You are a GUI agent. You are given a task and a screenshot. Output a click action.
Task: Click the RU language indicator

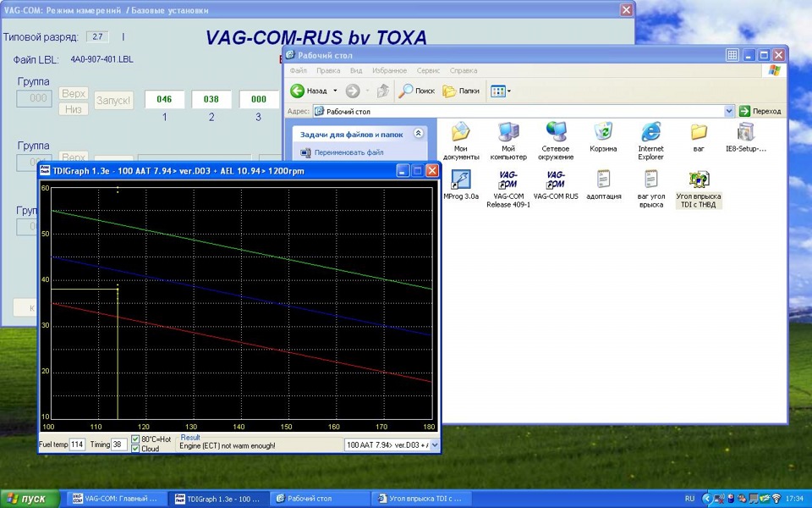pos(690,499)
